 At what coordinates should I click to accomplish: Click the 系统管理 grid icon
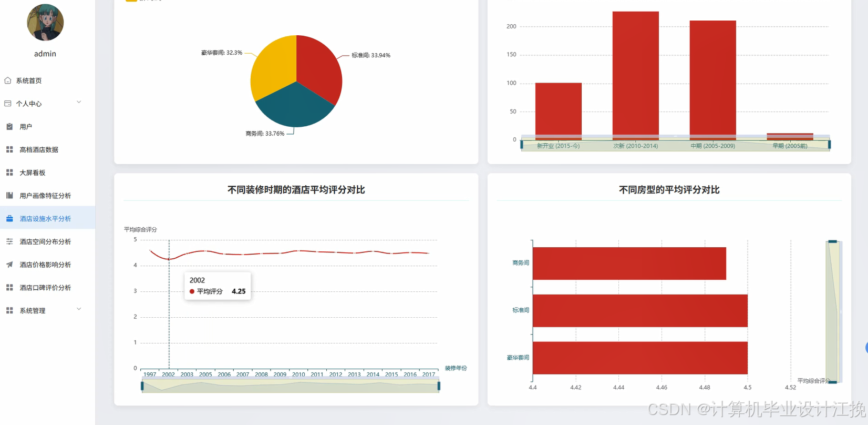tap(9, 310)
